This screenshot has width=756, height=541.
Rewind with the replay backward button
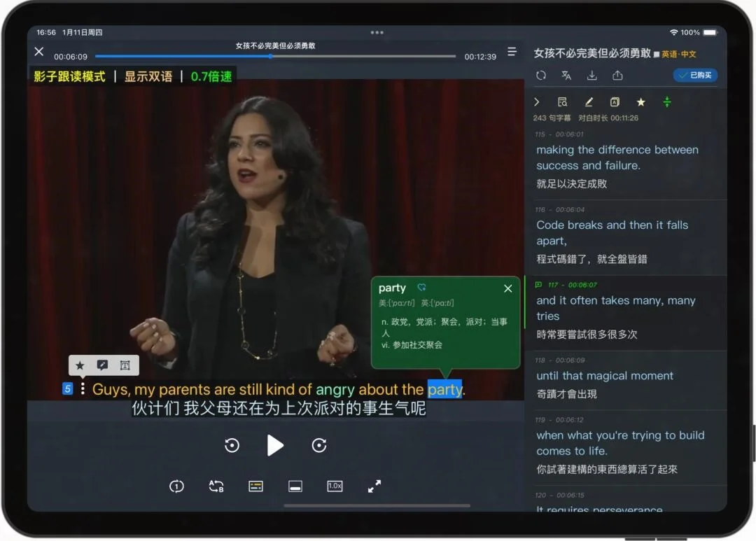click(232, 445)
